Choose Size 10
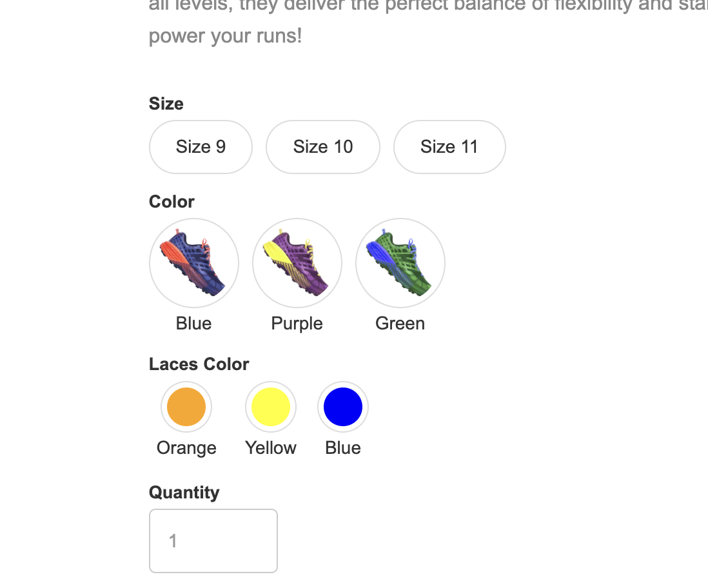Screen dimensions: 708x588 click(323, 147)
